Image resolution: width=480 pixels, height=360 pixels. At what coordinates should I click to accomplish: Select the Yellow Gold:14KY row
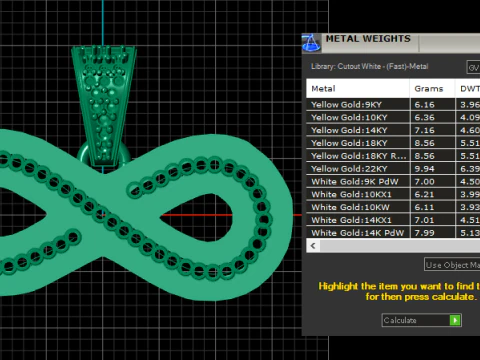point(393,130)
